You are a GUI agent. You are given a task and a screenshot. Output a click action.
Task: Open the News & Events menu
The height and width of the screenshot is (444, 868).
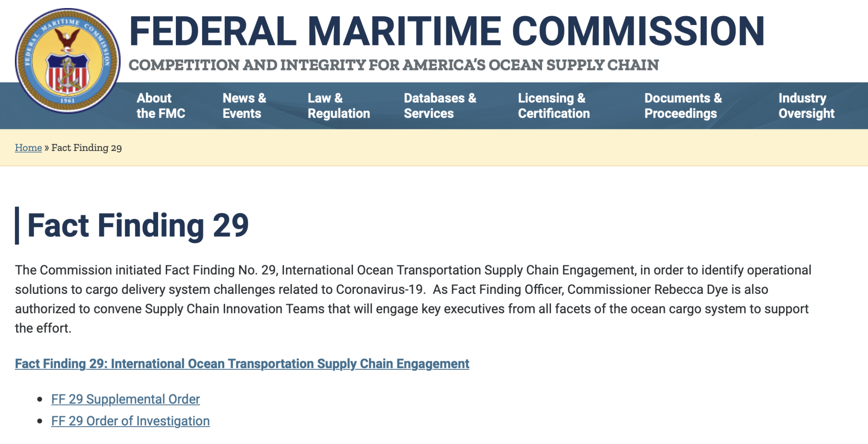coord(244,106)
